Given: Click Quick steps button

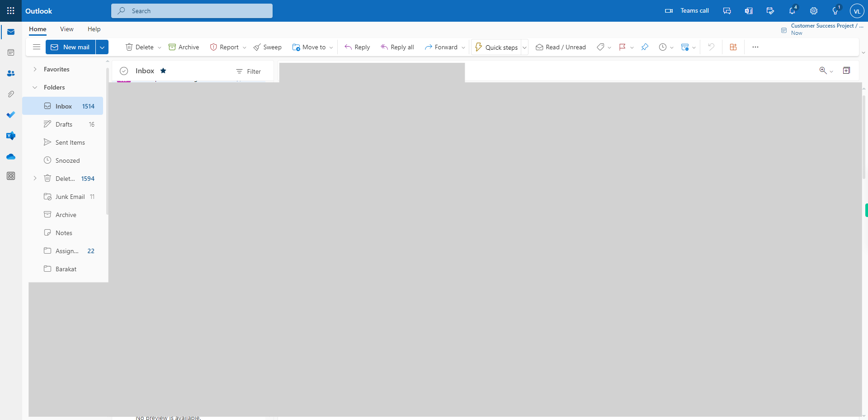Looking at the screenshot, I should point(496,47).
